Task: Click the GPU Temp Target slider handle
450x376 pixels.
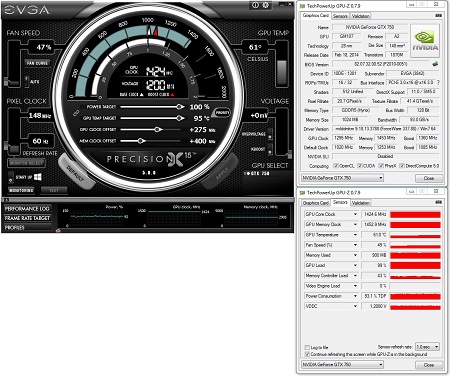Action: tap(180, 118)
